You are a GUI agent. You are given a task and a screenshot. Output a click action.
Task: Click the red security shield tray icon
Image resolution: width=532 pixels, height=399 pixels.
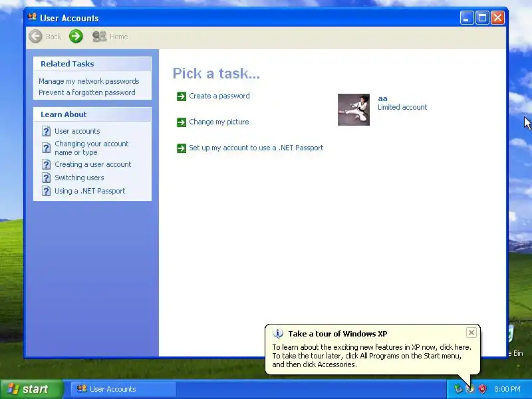click(x=482, y=389)
